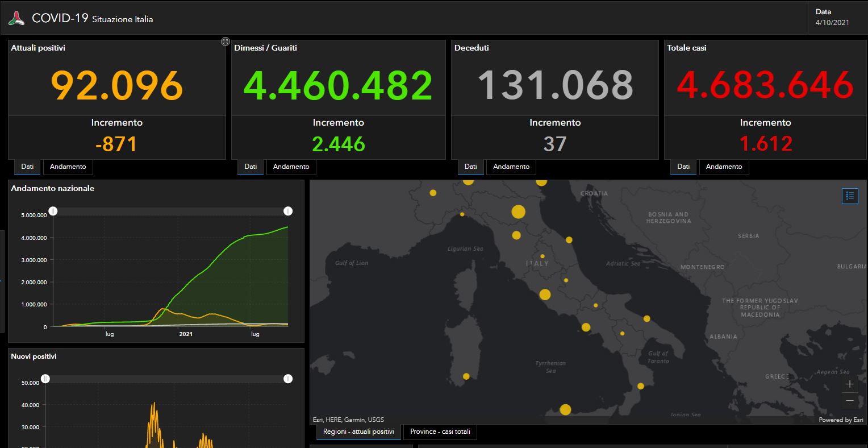The width and height of the screenshot is (868, 448).
Task: Open Andamento tab under Dimessi / Guariti
Action: tap(291, 167)
